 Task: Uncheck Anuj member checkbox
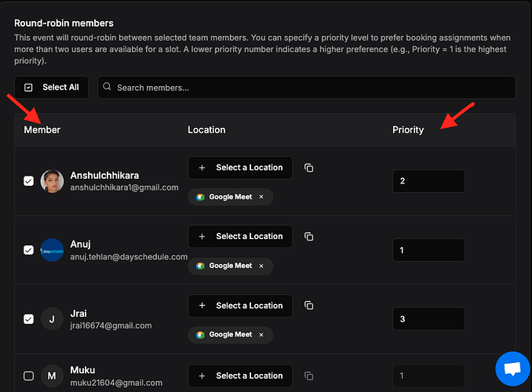pos(28,250)
